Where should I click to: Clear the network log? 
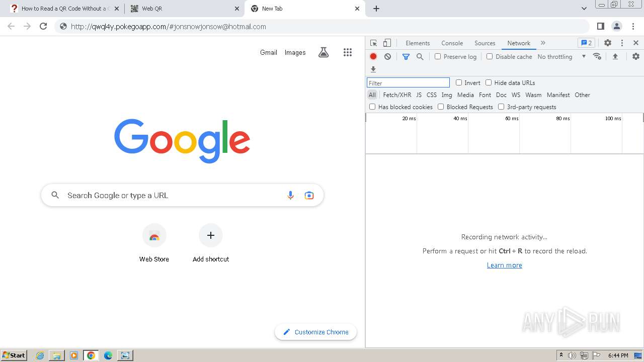point(387,57)
